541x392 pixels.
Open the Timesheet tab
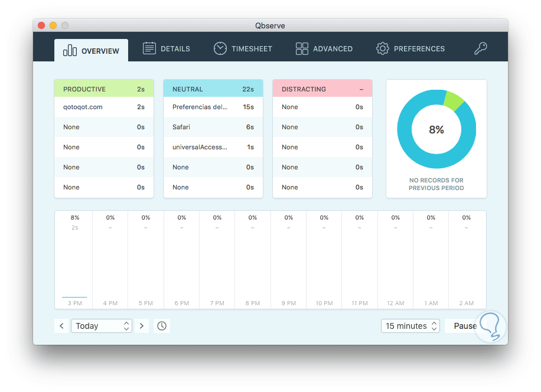tap(243, 48)
